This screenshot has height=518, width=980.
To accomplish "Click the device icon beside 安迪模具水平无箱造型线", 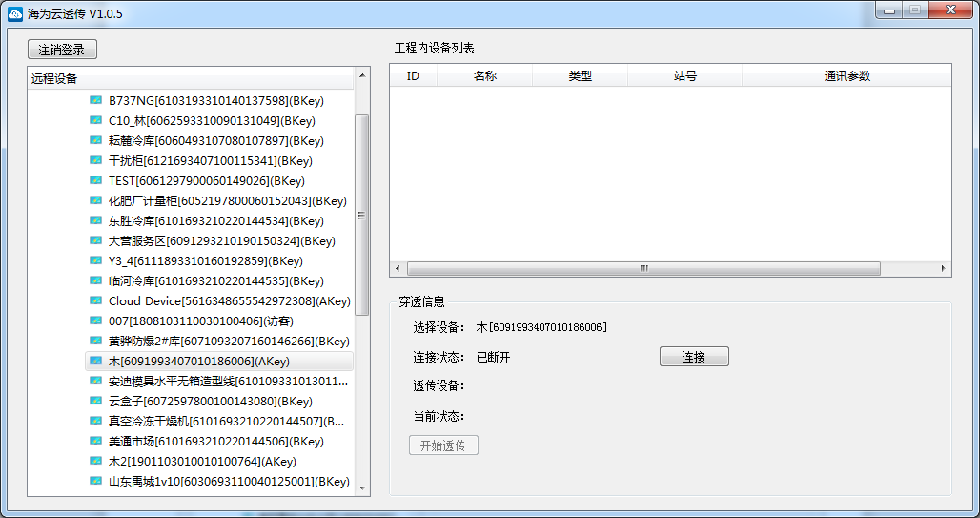I will [x=95, y=381].
